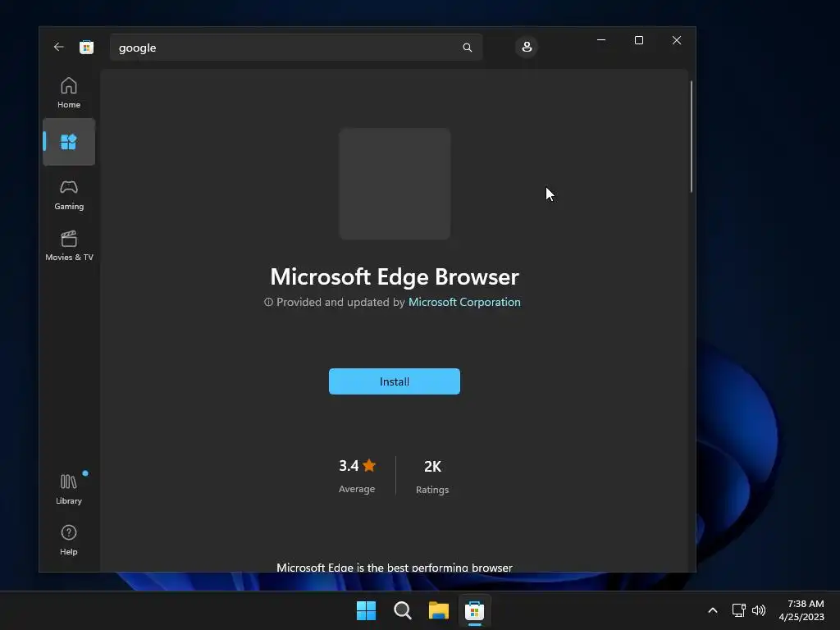Open taskbar Search

coord(402,610)
